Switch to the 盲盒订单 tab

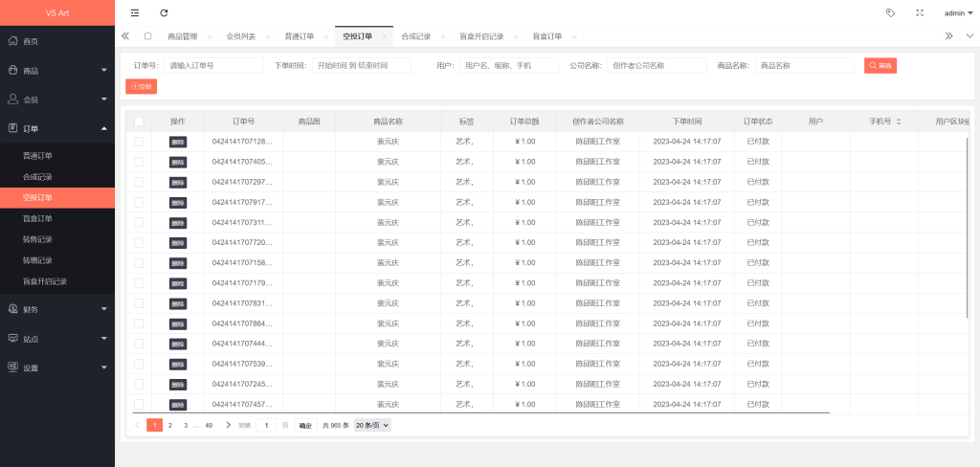pos(546,36)
